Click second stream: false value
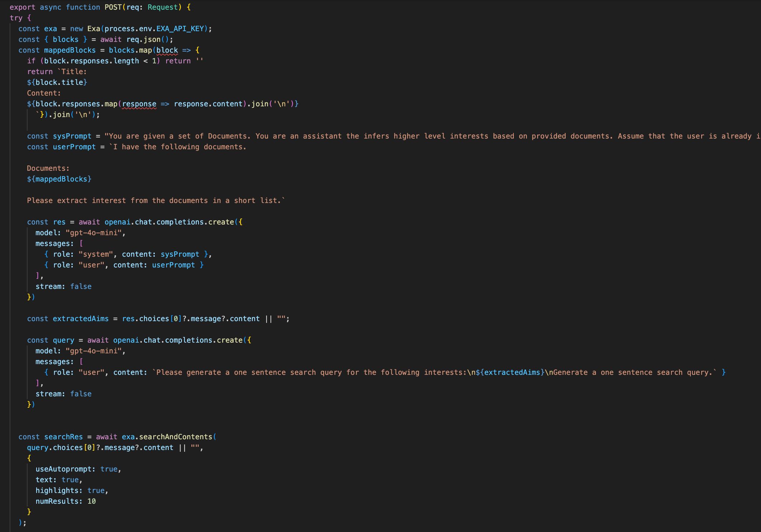Viewport: 761px width, 532px height. [x=81, y=394]
